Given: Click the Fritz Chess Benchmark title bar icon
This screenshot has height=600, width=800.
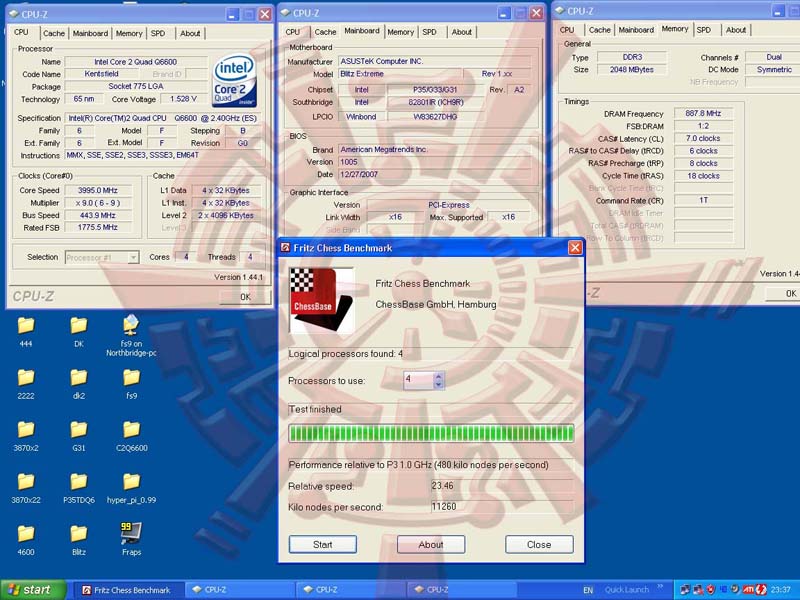Looking at the screenshot, I should point(286,248).
